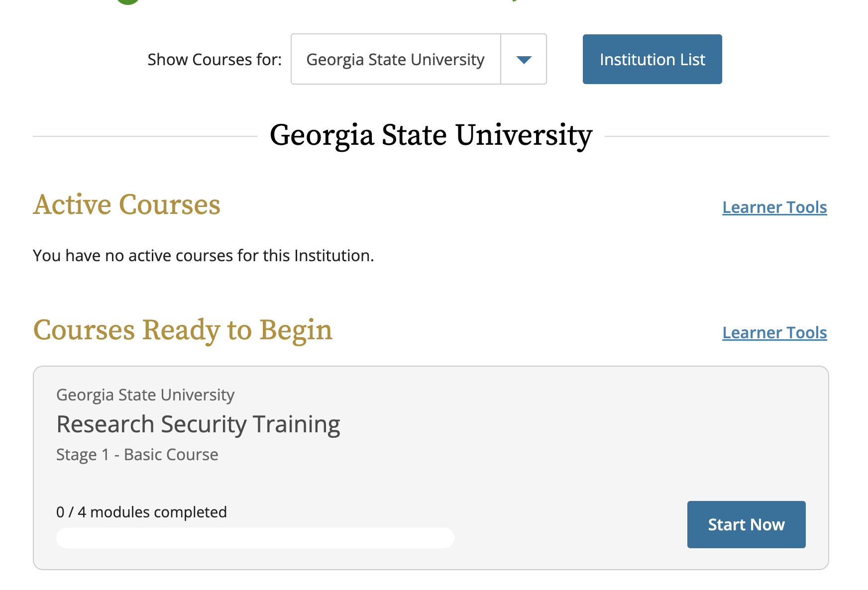Click the large Georgia State University page heading
The height and width of the screenshot is (590, 868).
431,135
